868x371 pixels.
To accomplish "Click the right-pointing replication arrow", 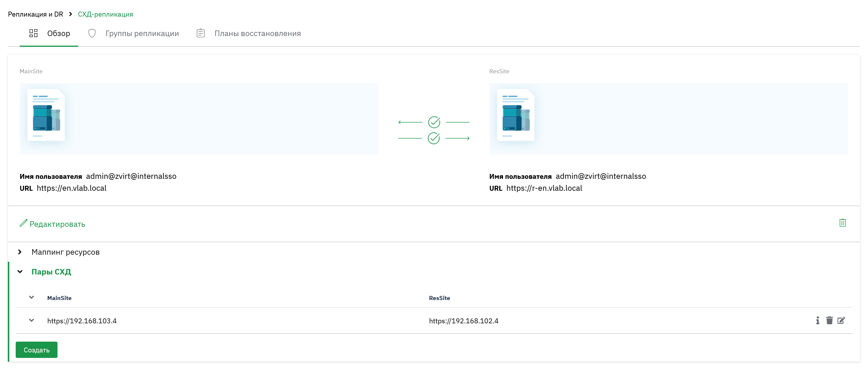I will coord(458,138).
